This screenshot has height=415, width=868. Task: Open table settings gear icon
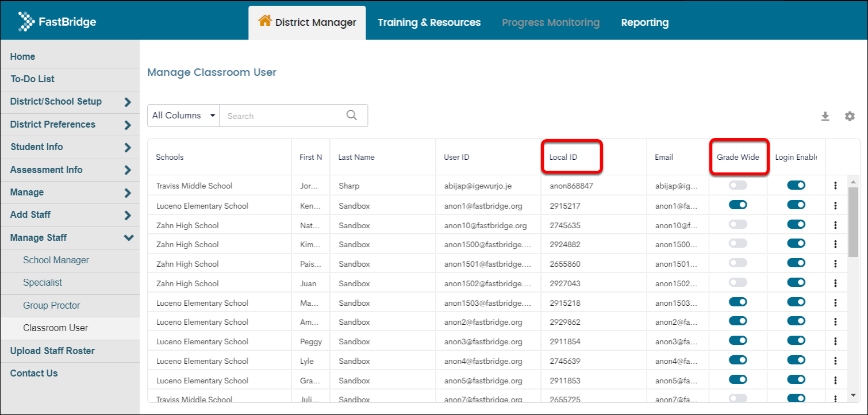click(850, 116)
